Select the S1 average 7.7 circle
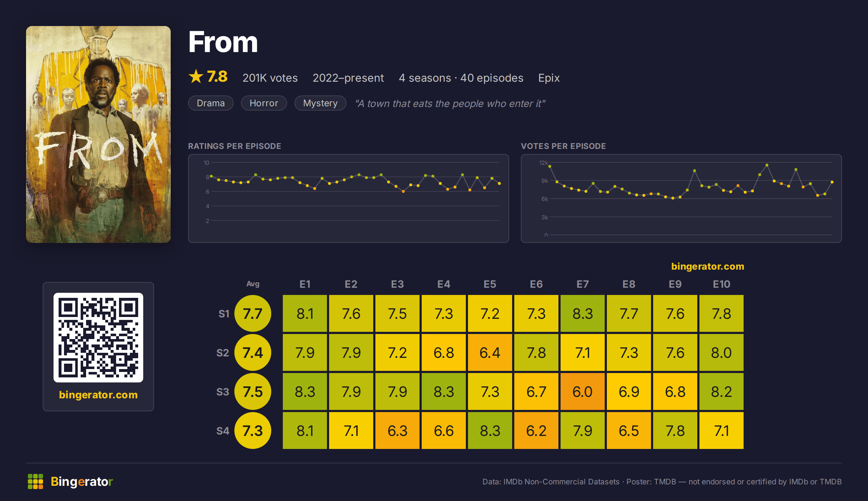 point(253,313)
